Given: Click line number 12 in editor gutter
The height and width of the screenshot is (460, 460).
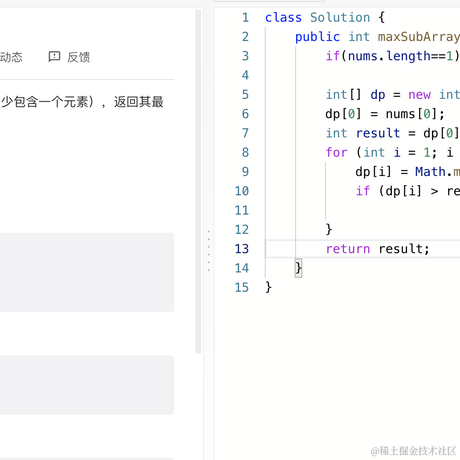Looking at the screenshot, I should (x=242, y=230).
